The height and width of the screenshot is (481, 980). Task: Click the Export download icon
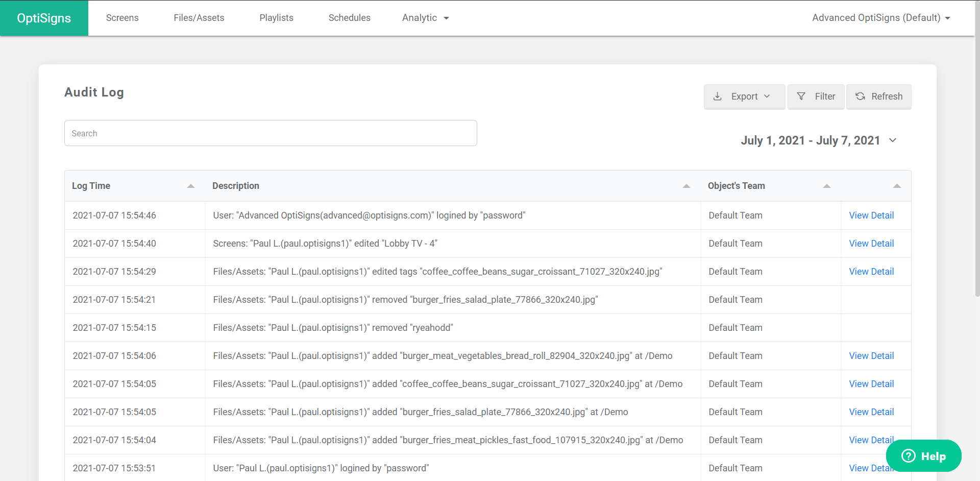point(717,97)
